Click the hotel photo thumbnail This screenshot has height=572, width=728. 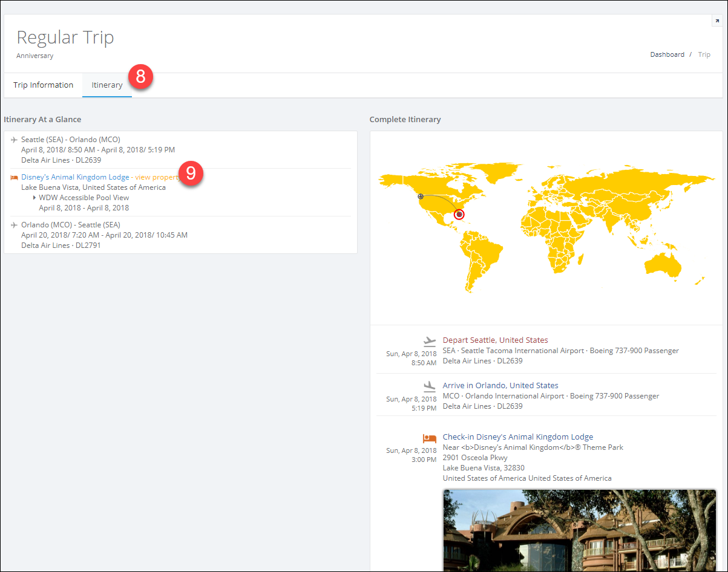coord(580,532)
